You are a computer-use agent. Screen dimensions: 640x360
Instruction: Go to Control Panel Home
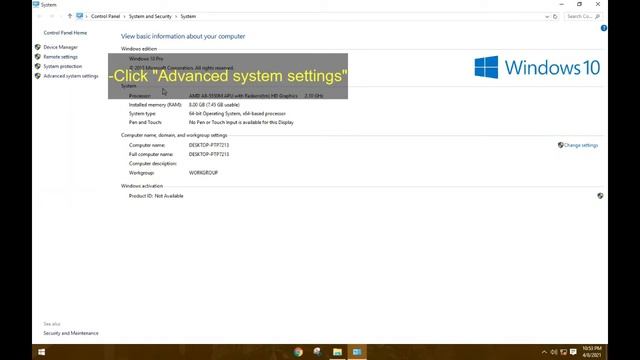tap(65, 33)
